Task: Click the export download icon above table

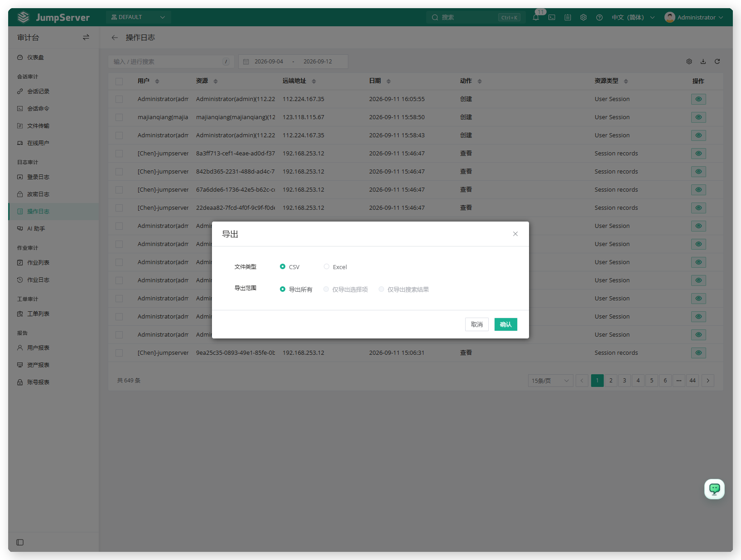Action: (703, 61)
